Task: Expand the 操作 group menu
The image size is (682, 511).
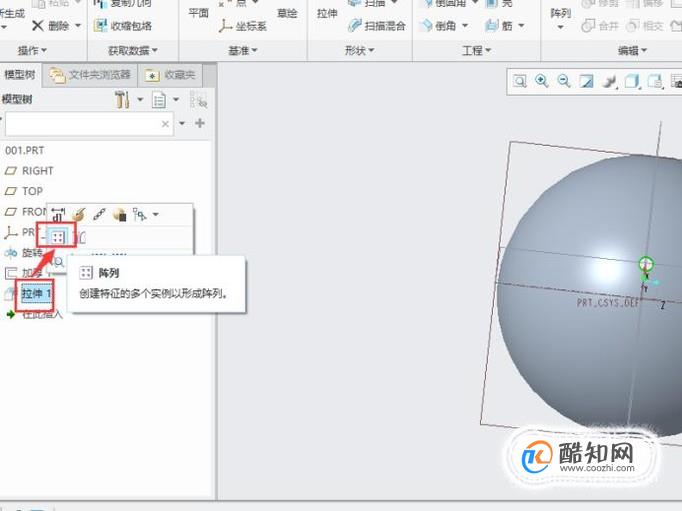Action: click(x=32, y=50)
